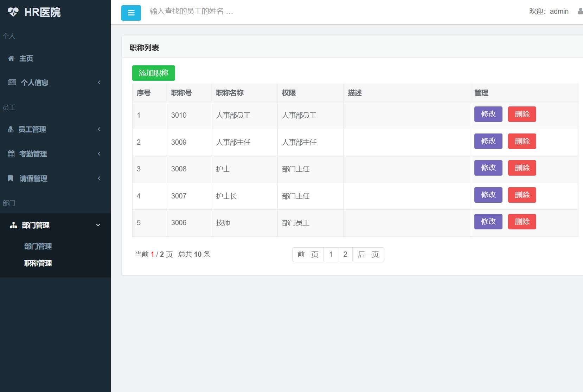Viewport: 583px width, 392px height.
Task: Collapse the 部门管理 menu chevron
Action: 98,225
